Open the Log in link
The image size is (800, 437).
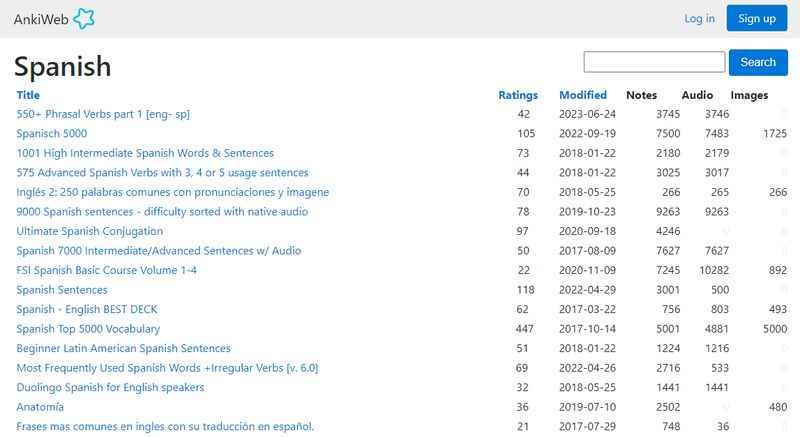point(699,18)
